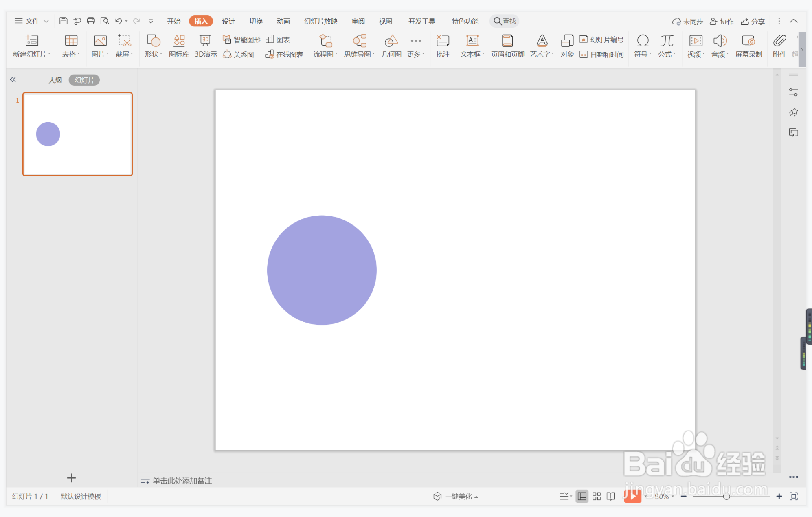Image resolution: width=812 pixels, height=517 pixels.
Task: Select slide 1 thumbnail in panel
Action: tap(77, 134)
